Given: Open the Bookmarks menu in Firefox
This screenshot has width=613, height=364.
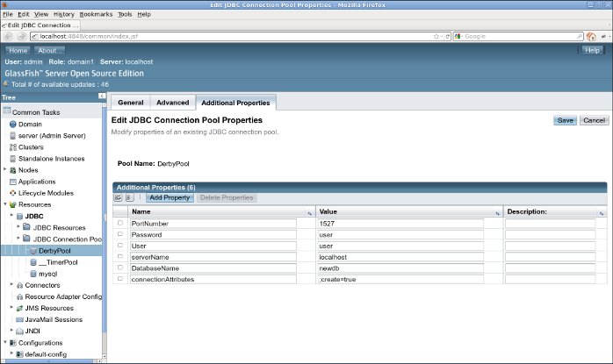Looking at the screenshot, I should tap(97, 14).
